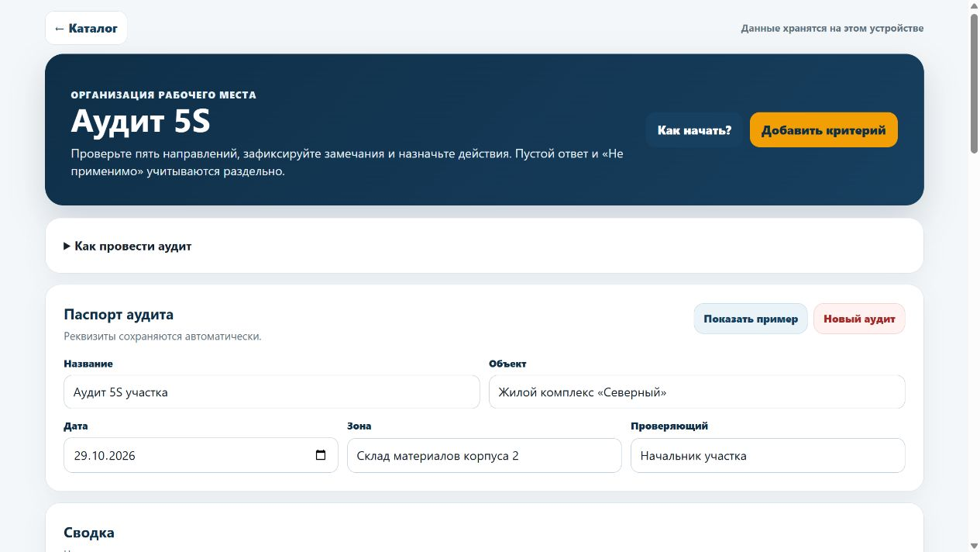This screenshot has height=552, width=980.
Task: Click the "Как начать?" button
Action: tap(694, 130)
